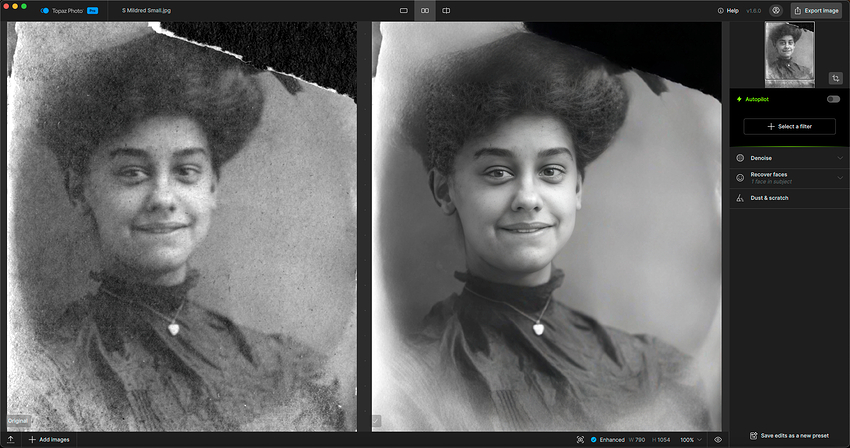Image resolution: width=850 pixels, height=448 pixels.
Task: Select the S Mildred Small.jpg tab
Action: tap(146, 10)
